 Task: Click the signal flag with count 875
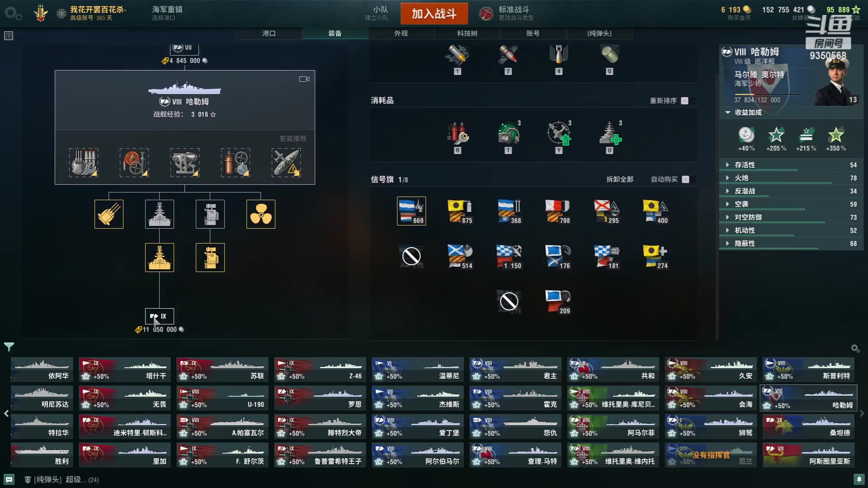coord(460,211)
